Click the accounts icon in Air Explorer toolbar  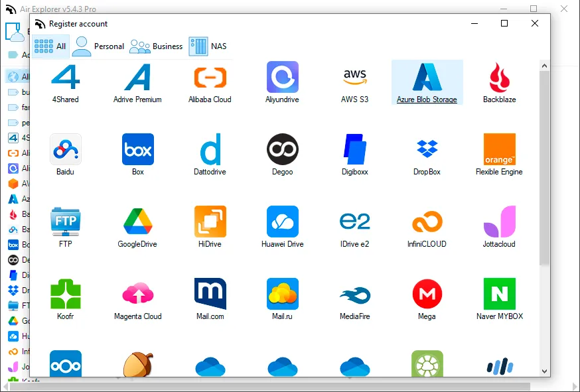click(x=15, y=32)
